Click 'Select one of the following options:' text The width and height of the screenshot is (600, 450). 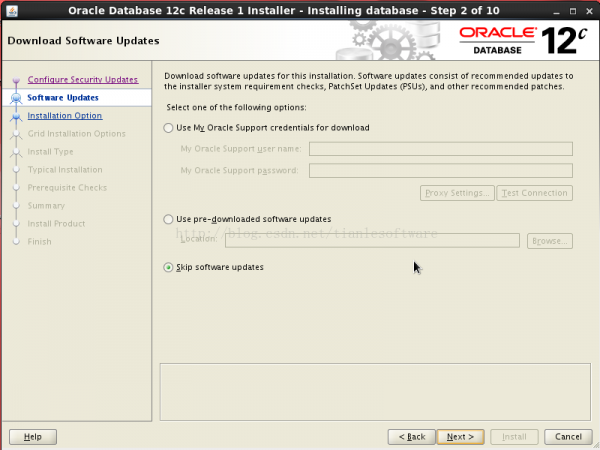[236, 108]
